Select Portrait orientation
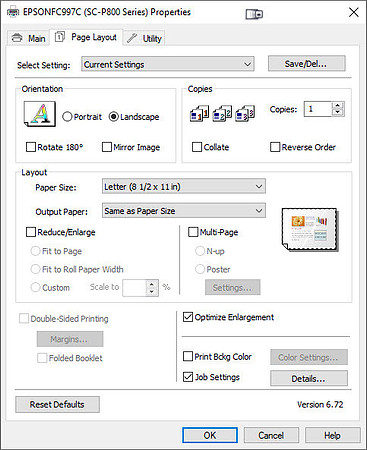Image resolution: width=367 pixels, height=450 pixels. pos(82,117)
